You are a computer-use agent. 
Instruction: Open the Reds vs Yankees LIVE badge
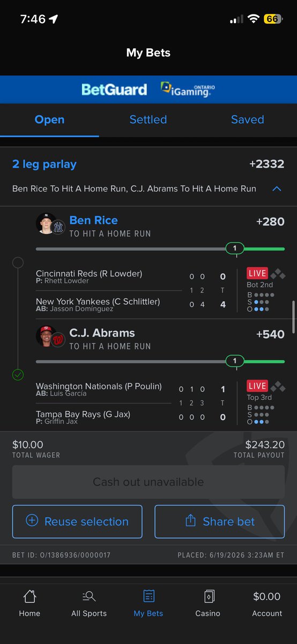[257, 274]
